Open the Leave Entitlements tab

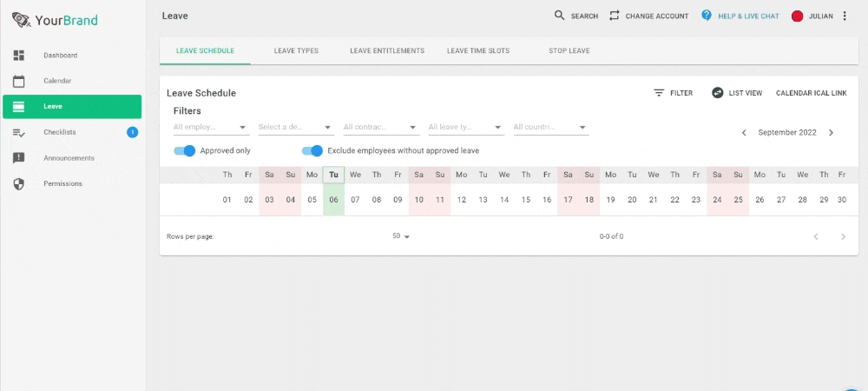pyautogui.click(x=387, y=51)
